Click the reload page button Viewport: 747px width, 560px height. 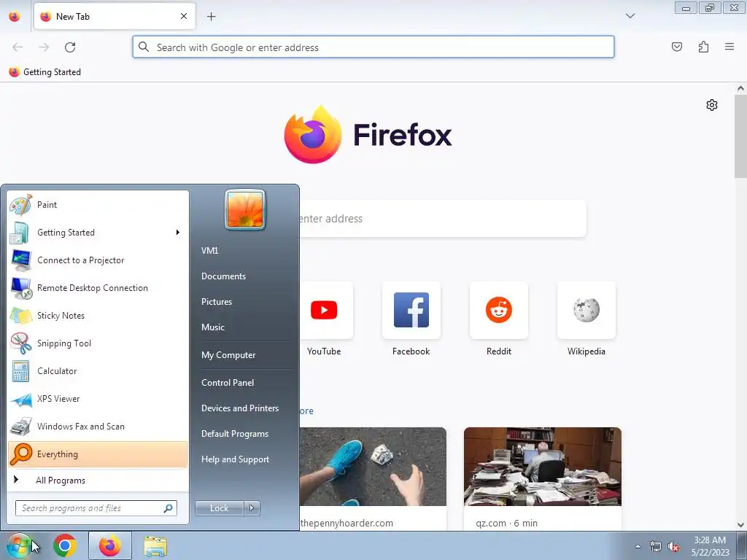tap(70, 47)
